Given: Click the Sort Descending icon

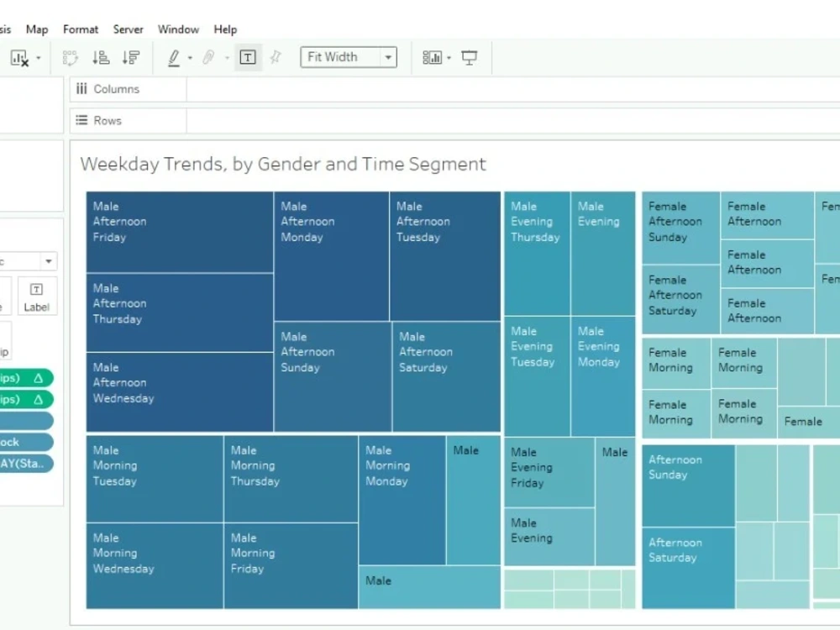Looking at the screenshot, I should 130,57.
